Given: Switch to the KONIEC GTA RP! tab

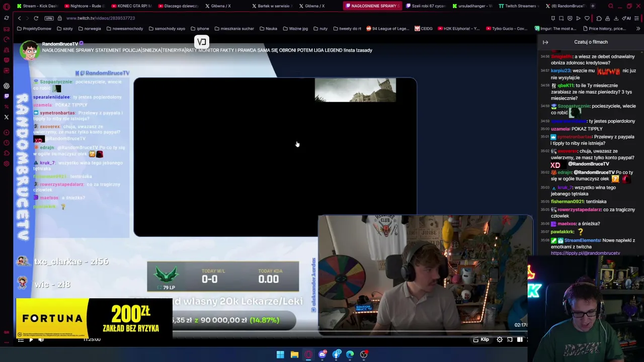Looking at the screenshot, I should pyautogui.click(x=131, y=6).
